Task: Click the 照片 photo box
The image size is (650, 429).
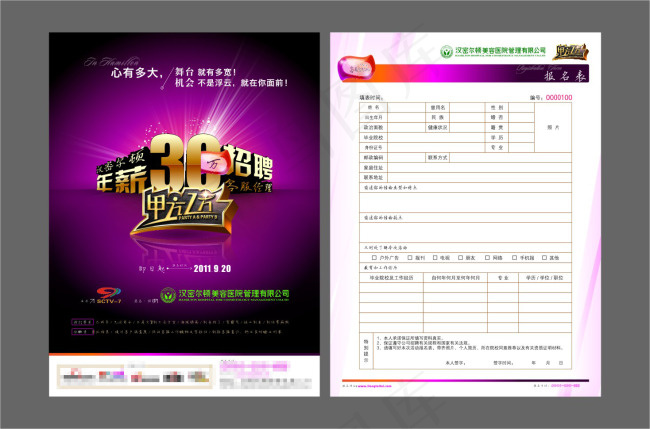Action: pos(553,128)
